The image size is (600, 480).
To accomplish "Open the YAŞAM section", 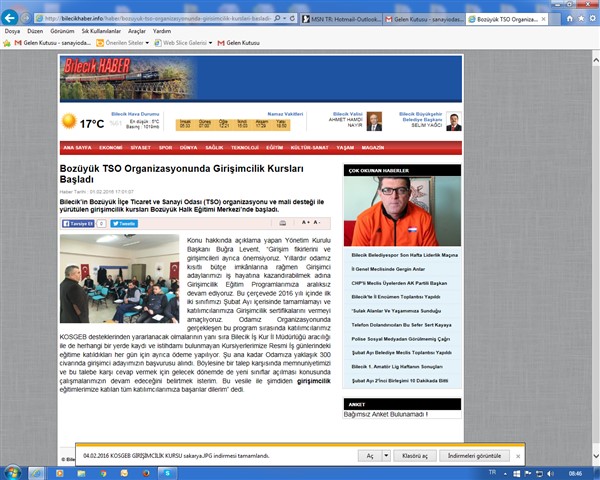I will pyautogui.click(x=345, y=148).
